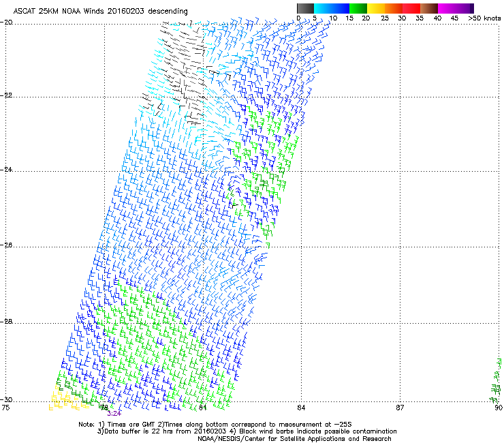
Task: Click the NOAA/NESDIS credit line
Action: click(x=294, y=439)
